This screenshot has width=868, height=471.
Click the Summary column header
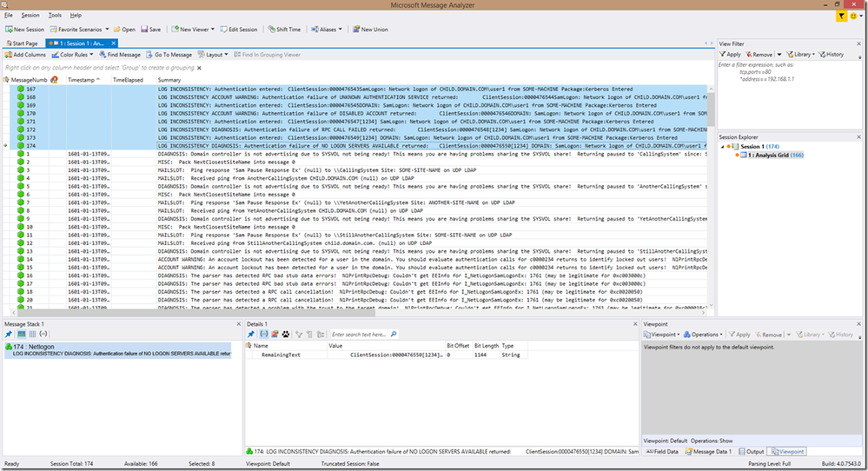point(169,80)
